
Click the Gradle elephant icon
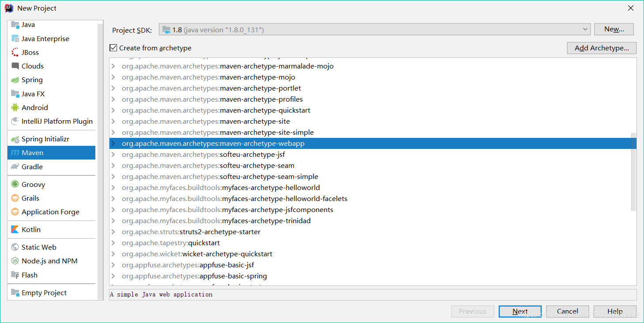tap(15, 167)
